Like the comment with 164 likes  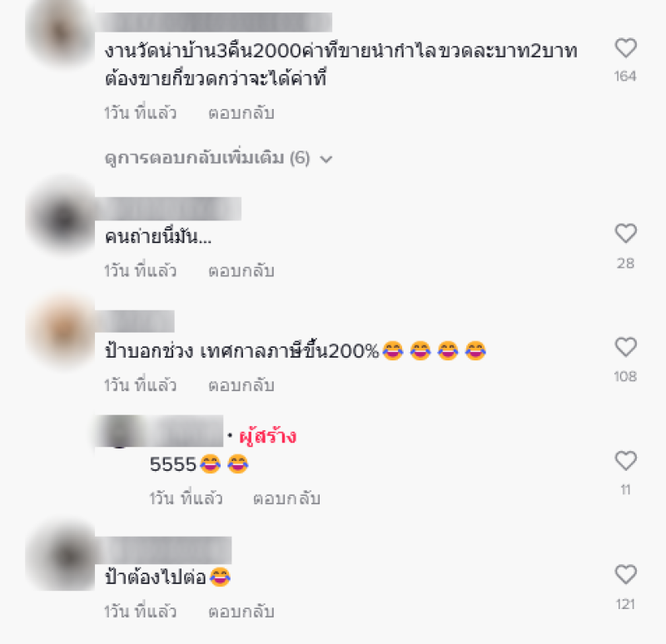(x=626, y=48)
